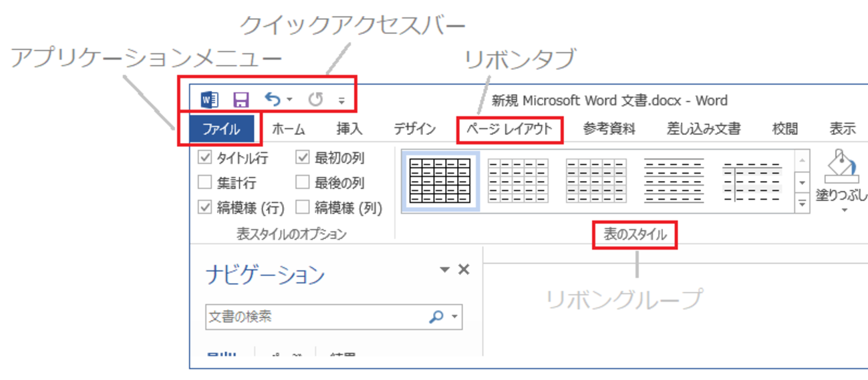
Task: Open navigation pane options dropdown arrow
Action: (444, 270)
